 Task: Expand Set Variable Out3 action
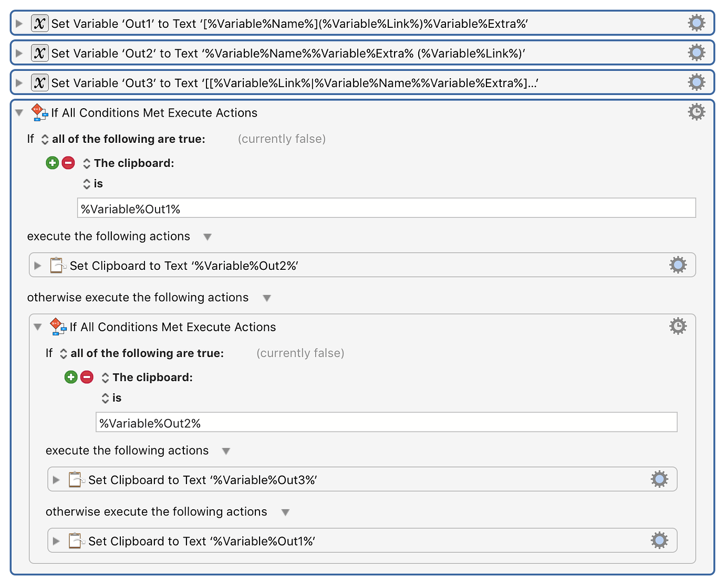point(19,83)
